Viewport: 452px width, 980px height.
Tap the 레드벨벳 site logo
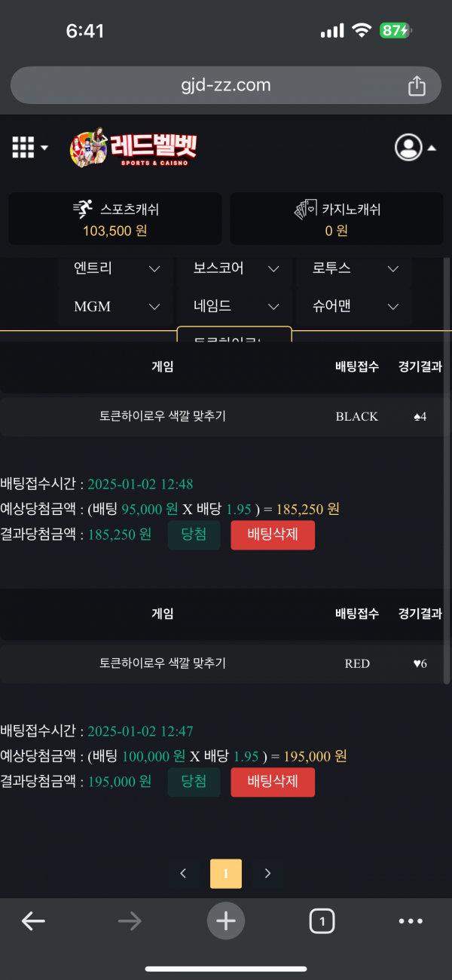coord(134,147)
